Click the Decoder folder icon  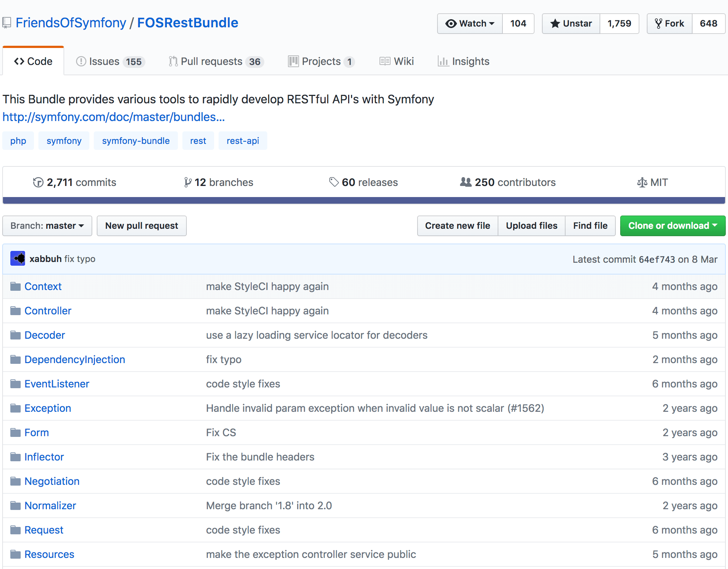coord(16,335)
